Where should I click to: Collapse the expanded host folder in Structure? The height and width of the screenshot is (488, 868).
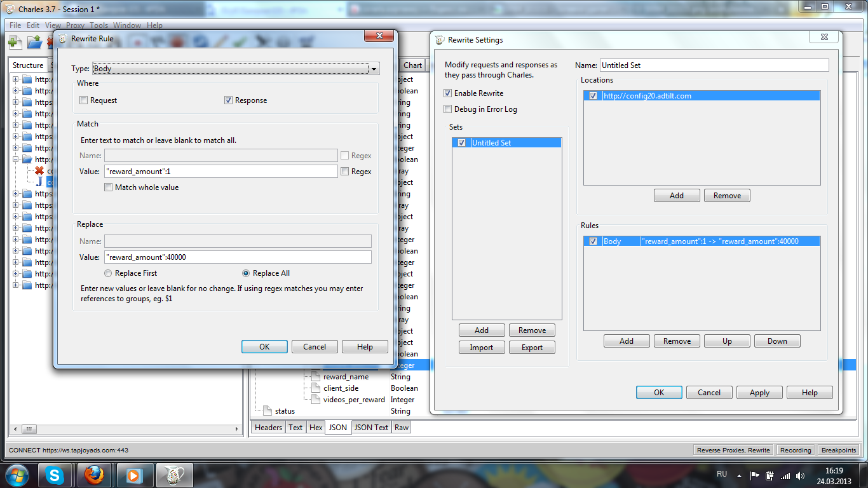[x=16, y=159]
